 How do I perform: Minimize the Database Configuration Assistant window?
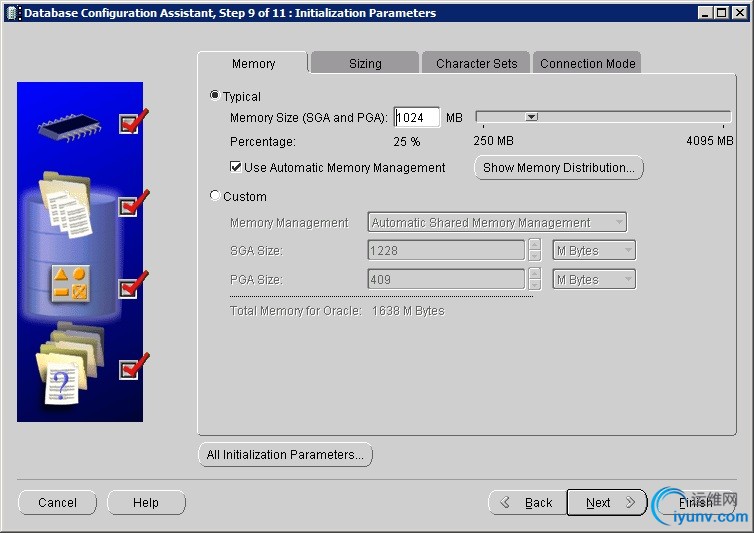[705, 13]
